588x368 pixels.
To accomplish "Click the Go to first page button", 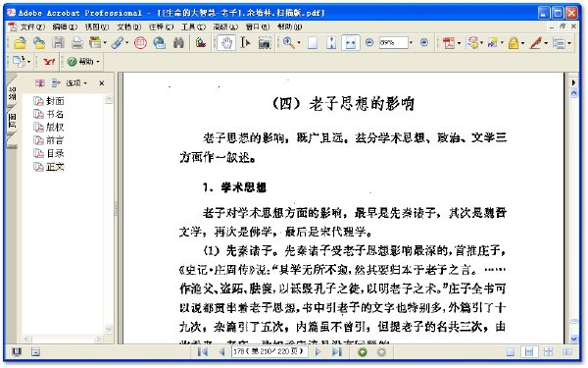I will click(x=203, y=352).
